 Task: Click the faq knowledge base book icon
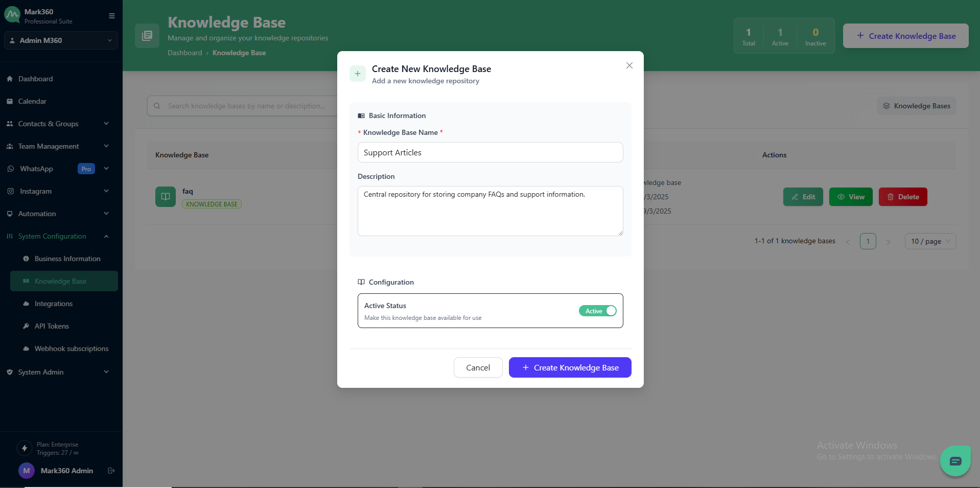(x=166, y=197)
